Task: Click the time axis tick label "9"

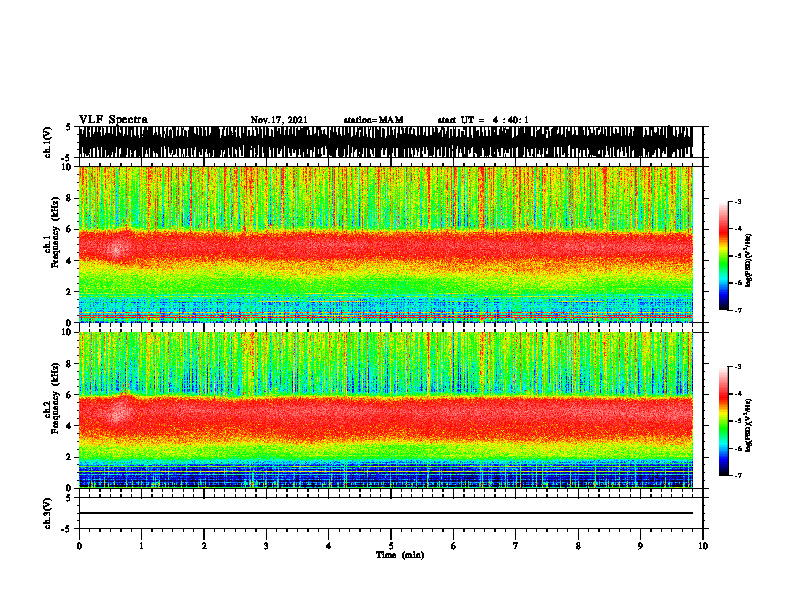Action: (640, 546)
